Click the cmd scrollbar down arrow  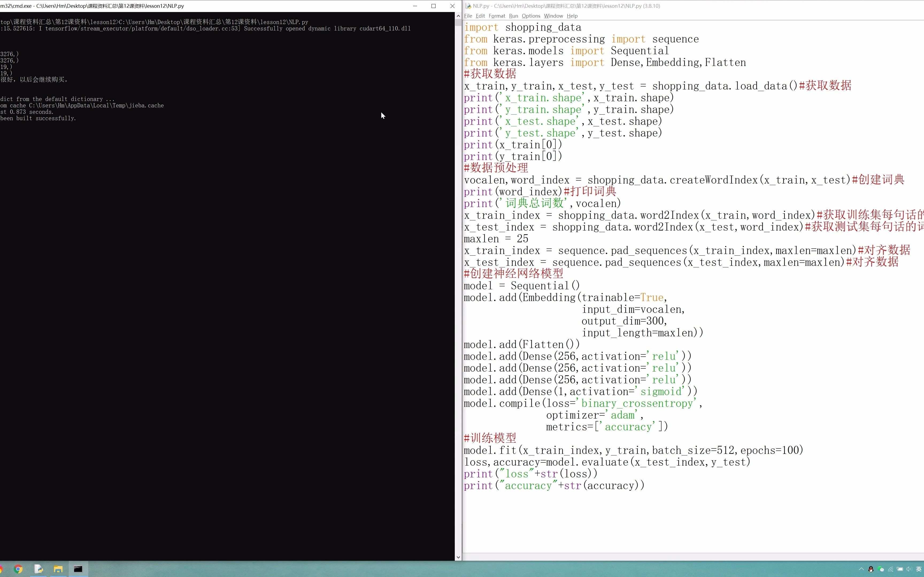click(458, 557)
